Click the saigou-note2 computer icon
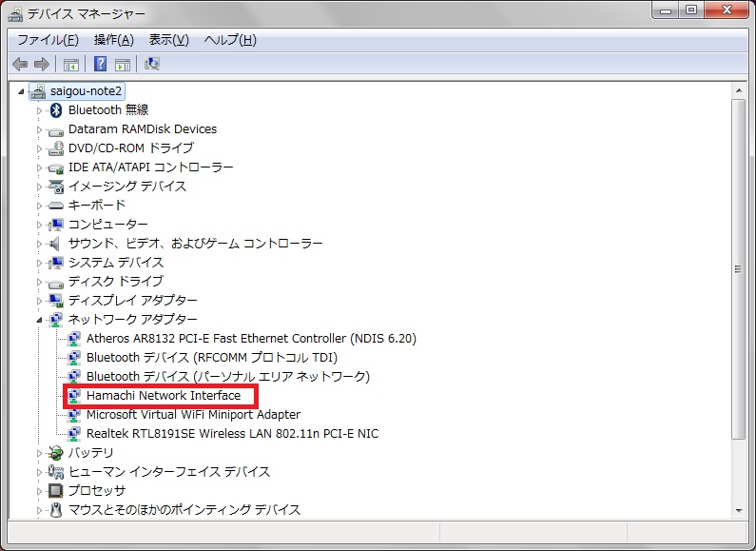756x551 pixels. pyautogui.click(x=38, y=91)
